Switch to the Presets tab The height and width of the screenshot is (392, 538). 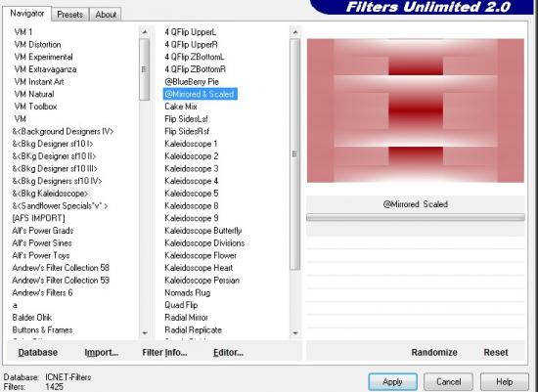(70, 15)
